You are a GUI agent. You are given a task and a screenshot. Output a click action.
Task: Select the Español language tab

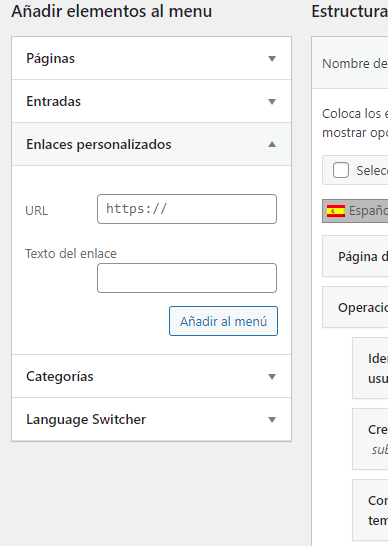[355, 211]
